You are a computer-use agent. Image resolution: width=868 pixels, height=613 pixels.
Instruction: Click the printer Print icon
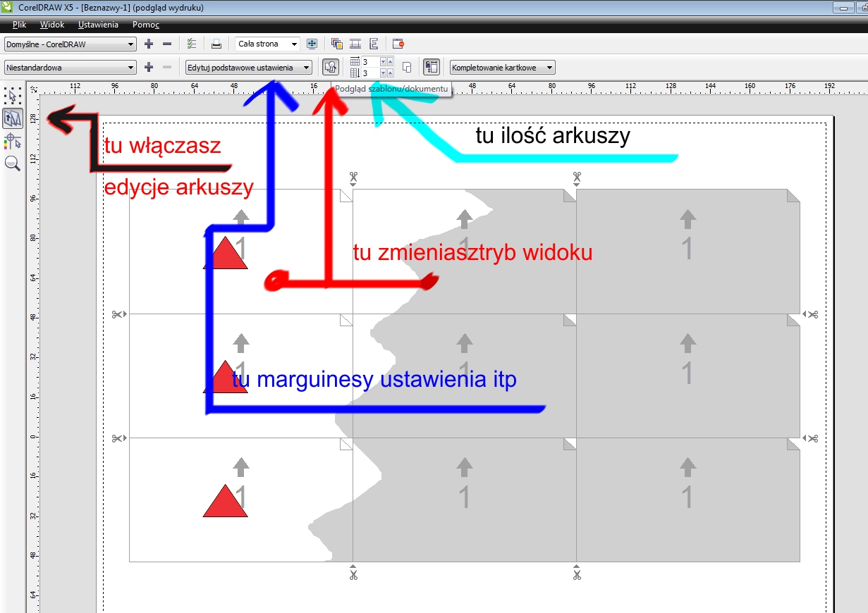pos(217,44)
